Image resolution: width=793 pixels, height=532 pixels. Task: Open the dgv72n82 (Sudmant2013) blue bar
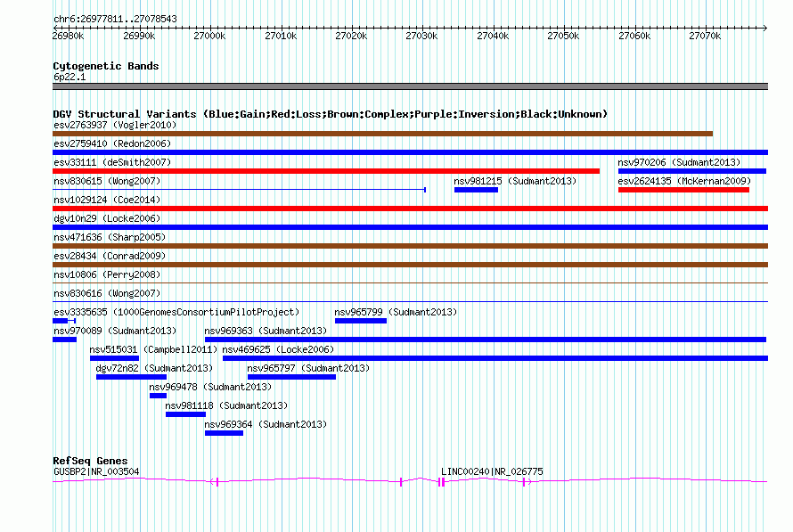coord(131,377)
